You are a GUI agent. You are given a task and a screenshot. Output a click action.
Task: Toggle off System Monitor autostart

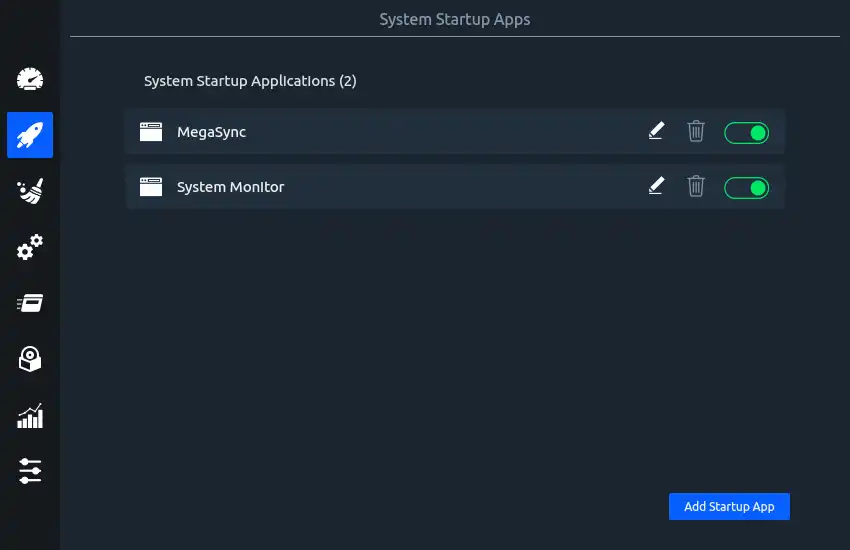pyautogui.click(x=746, y=187)
